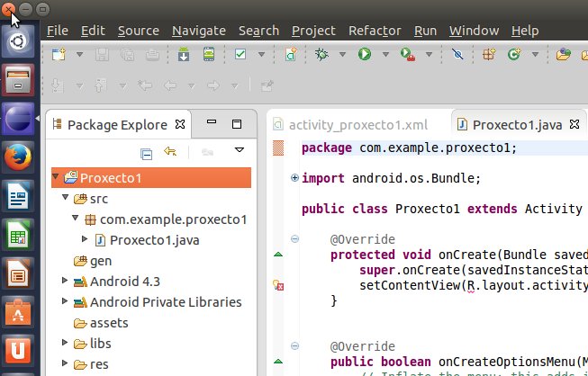Open the Debug dropdown arrow
This screenshot has height=376, width=588.
pos(342,55)
